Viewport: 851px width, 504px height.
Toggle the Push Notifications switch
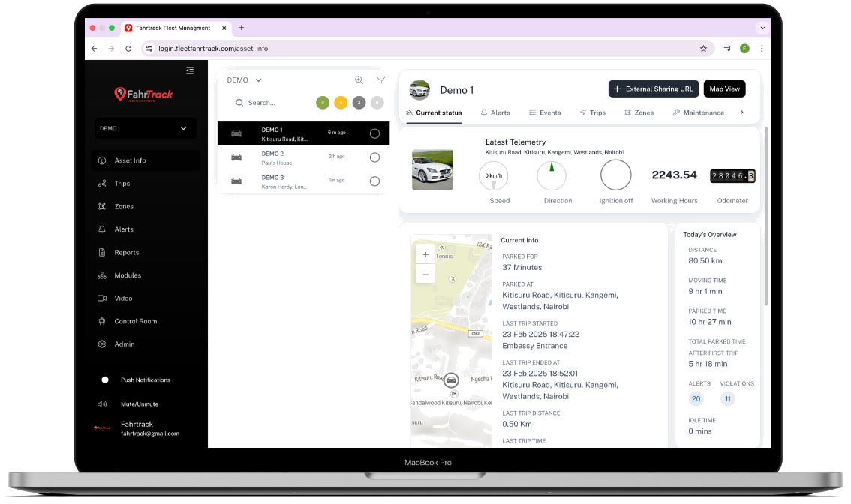coord(105,379)
